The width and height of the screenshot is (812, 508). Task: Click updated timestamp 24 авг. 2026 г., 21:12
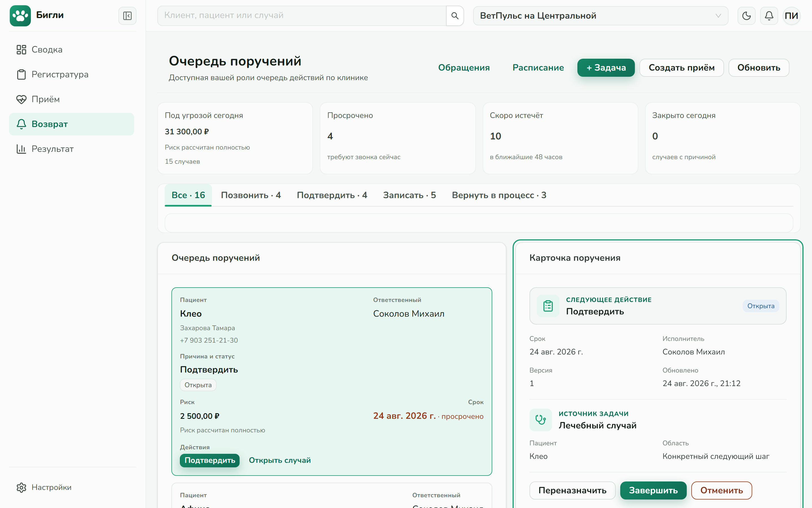tap(701, 383)
